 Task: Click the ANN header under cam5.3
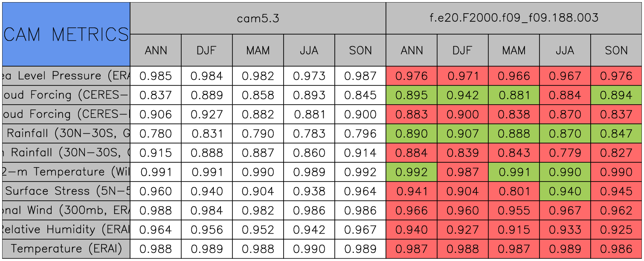click(156, 50)
